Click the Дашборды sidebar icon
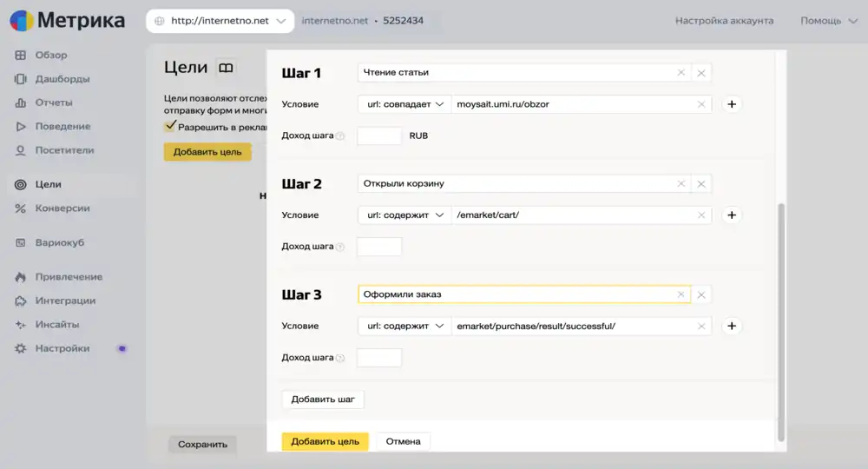Screen dimensions: 868x469 21,79
